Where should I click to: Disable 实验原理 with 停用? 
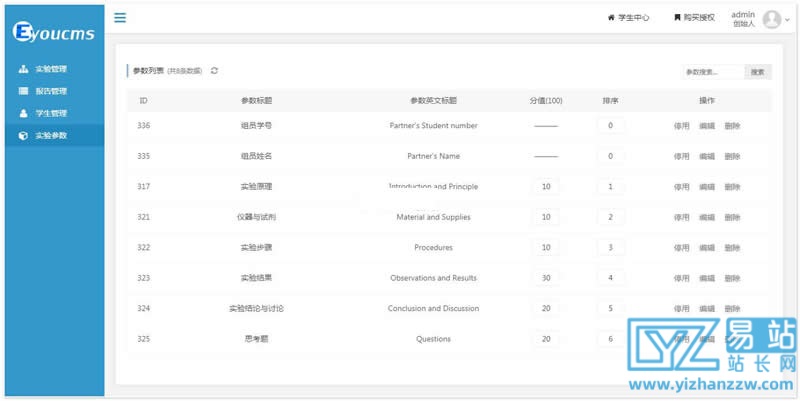point(681,187)
